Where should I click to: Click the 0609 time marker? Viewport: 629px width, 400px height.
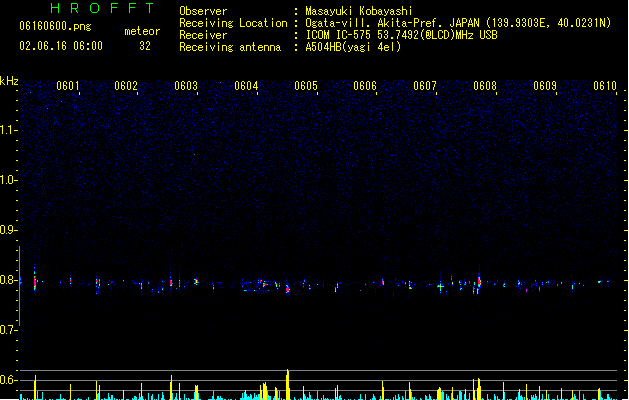545,86
